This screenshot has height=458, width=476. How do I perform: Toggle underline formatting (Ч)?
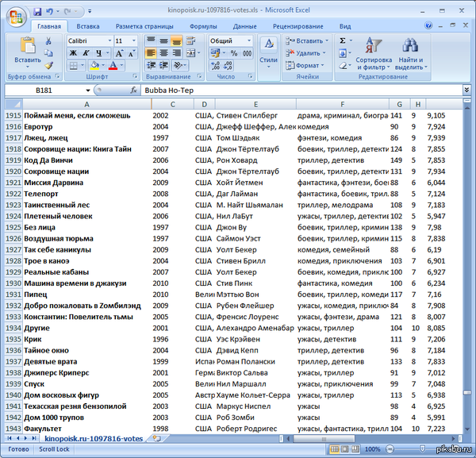(94, 53)
